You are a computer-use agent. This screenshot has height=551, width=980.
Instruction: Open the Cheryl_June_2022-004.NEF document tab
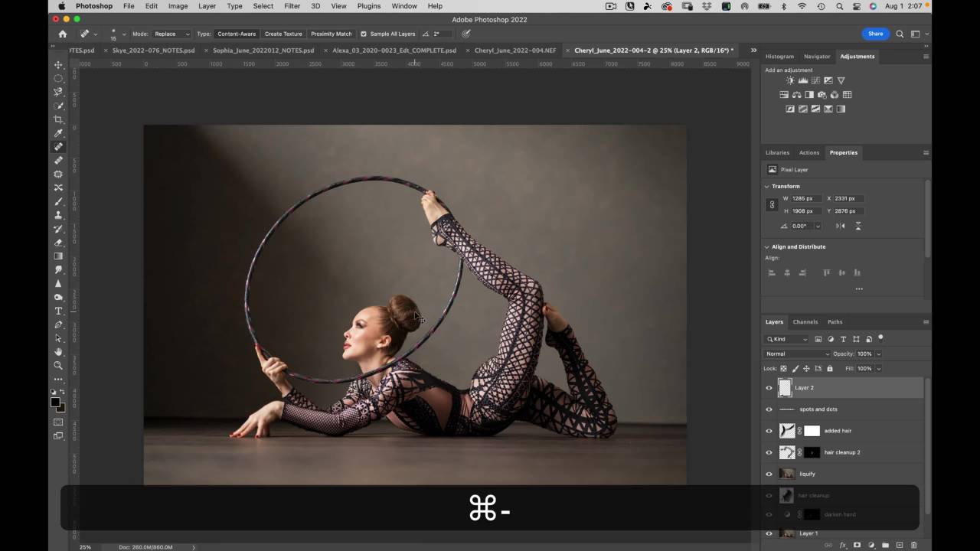tap(515, 51)
